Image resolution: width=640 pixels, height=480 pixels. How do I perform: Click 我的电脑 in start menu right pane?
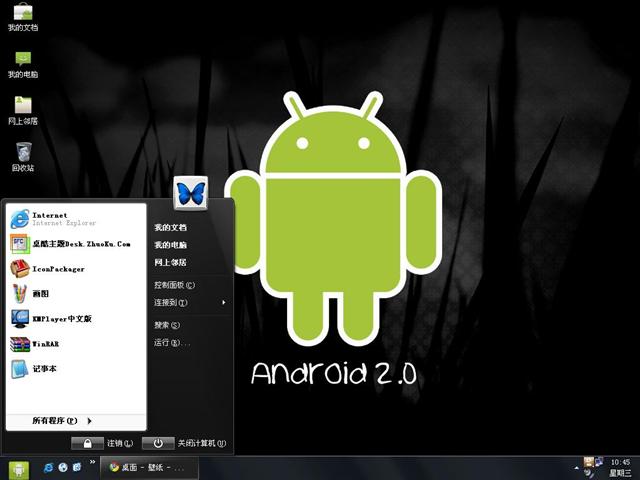point(171,245)
